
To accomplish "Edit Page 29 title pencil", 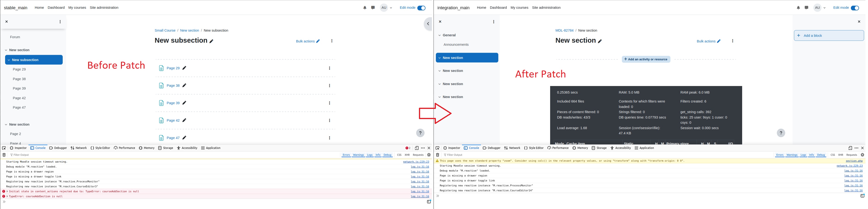I will [x=184, y=68].
